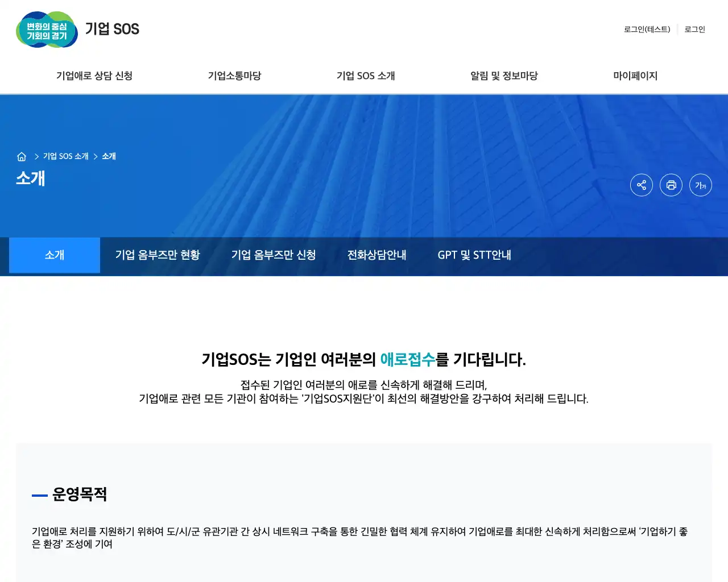
Task: Click the home icon in the breadcrumb
Action: pyautogui.click(x=22, y=156)
